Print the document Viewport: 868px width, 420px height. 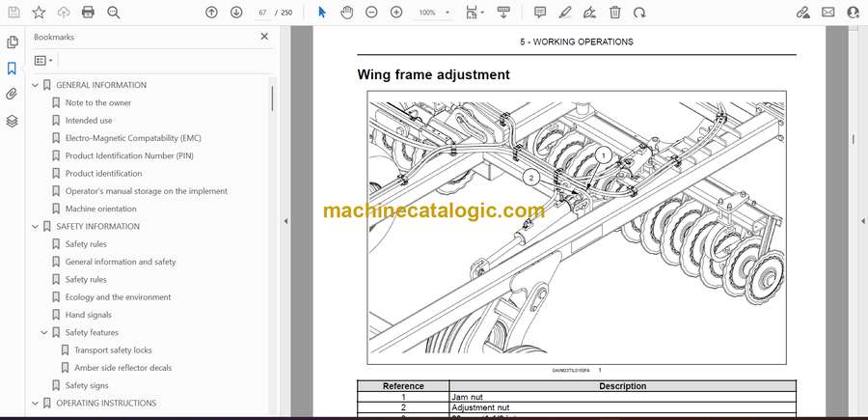[88, 13]
